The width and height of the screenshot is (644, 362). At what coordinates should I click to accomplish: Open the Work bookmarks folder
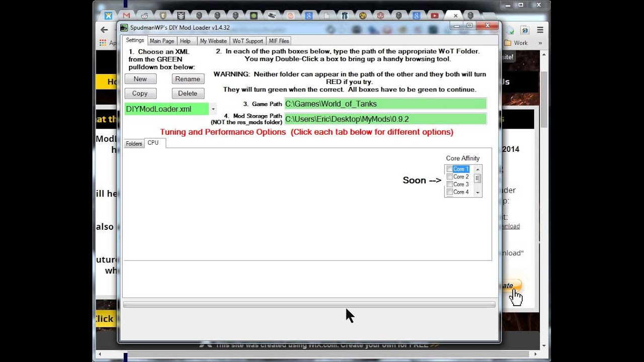click(516, 43)
